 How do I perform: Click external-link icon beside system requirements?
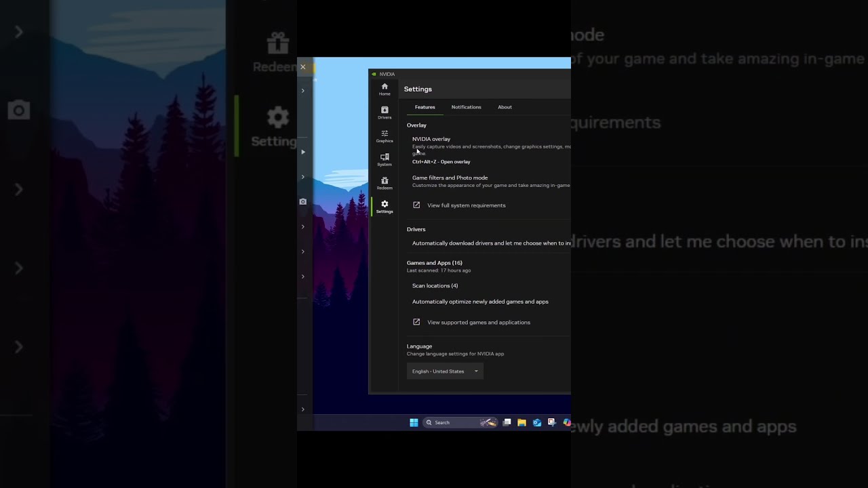[416, 205]
